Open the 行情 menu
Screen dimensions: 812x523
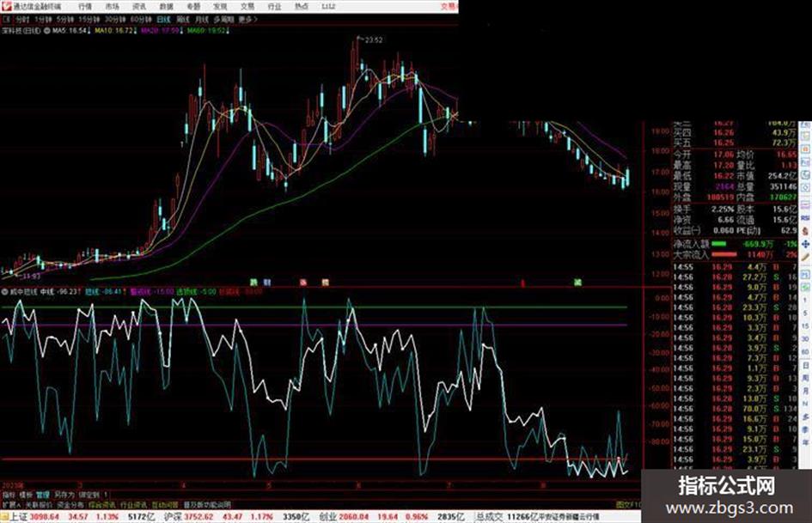point(85,6)
